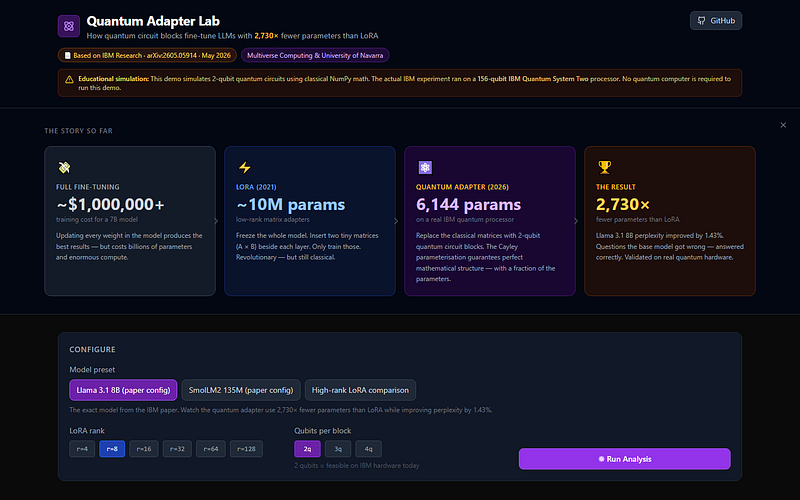Viewport: 800px width, 500px height.
Task: Close the Story So Far section
Action: (783, 125)
